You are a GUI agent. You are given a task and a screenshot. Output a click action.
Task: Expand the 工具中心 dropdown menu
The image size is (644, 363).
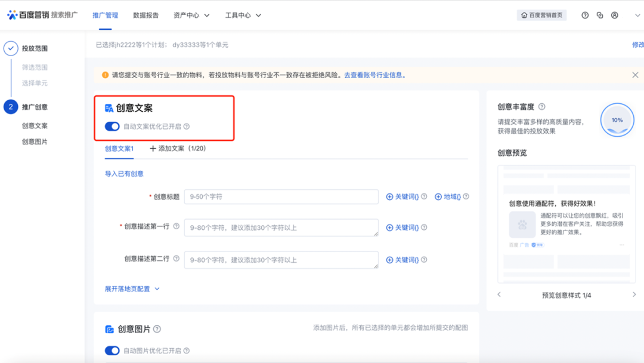[243, 15]
